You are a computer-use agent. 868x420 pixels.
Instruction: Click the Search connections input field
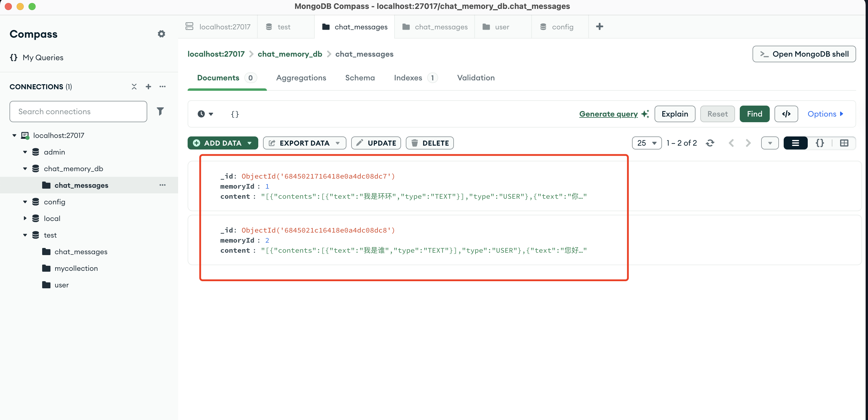point(78,112)
